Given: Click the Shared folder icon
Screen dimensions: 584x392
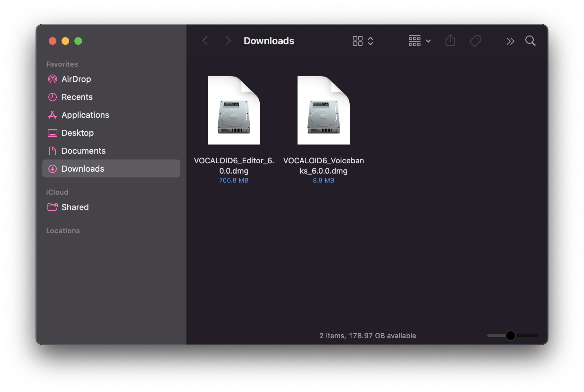Looking at the screenshot, I should (x=53, y=207).
